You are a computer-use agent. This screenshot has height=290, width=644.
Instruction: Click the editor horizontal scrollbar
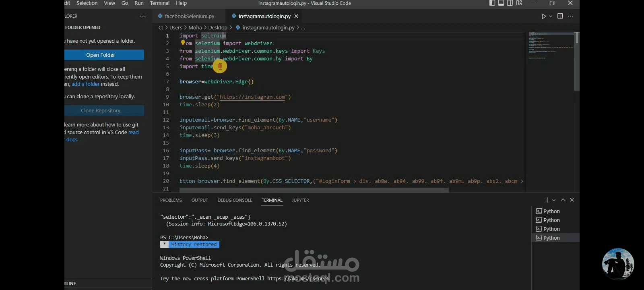click(314, 190)
